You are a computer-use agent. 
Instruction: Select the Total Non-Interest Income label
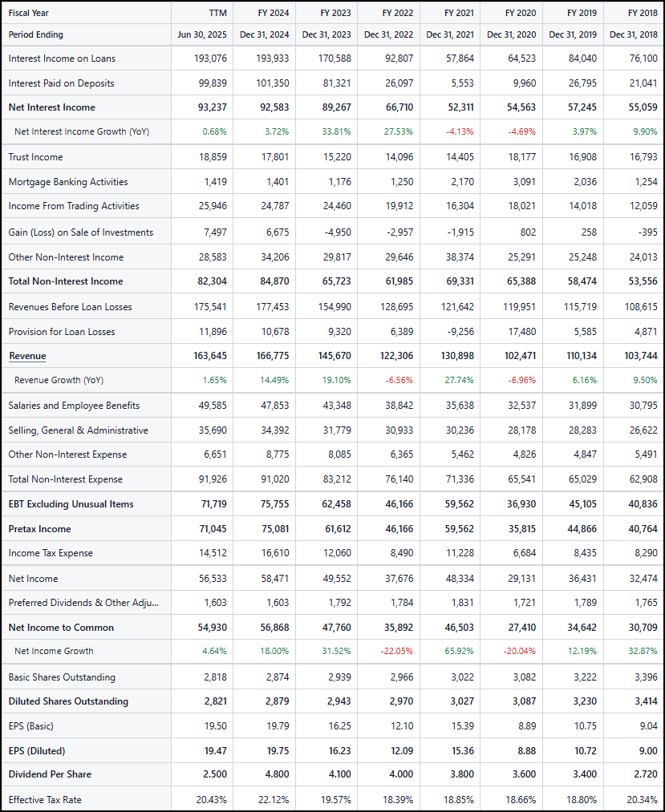tap(66, 281)
